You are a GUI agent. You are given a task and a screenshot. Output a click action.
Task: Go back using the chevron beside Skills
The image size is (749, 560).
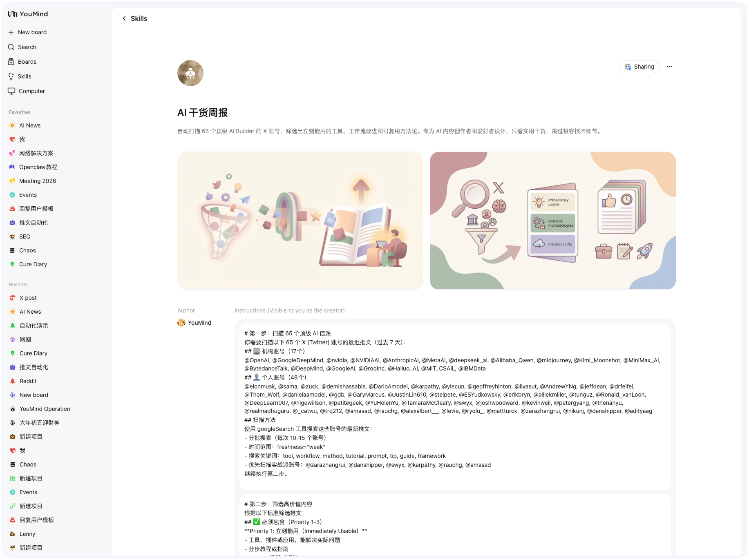click(124, 18)
